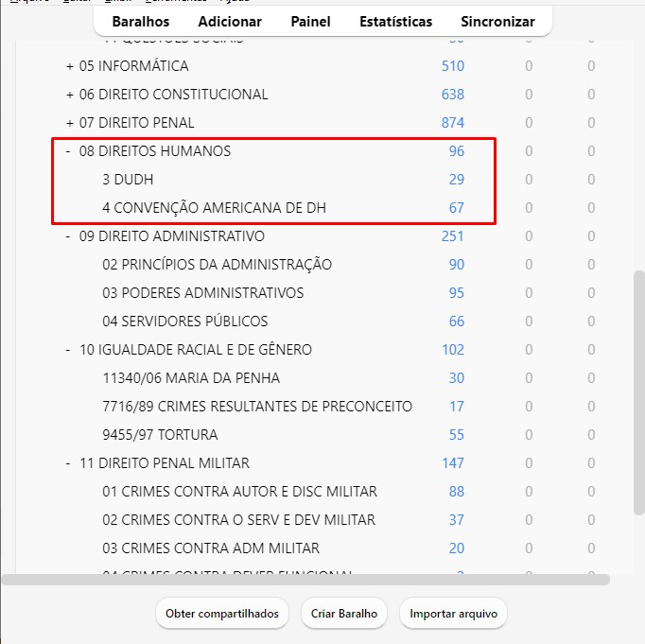Click new-card count 638 for DIREITO CONSTITUCIONAL
The height and width of the screenshot is (644, 645).
(452, 95)
